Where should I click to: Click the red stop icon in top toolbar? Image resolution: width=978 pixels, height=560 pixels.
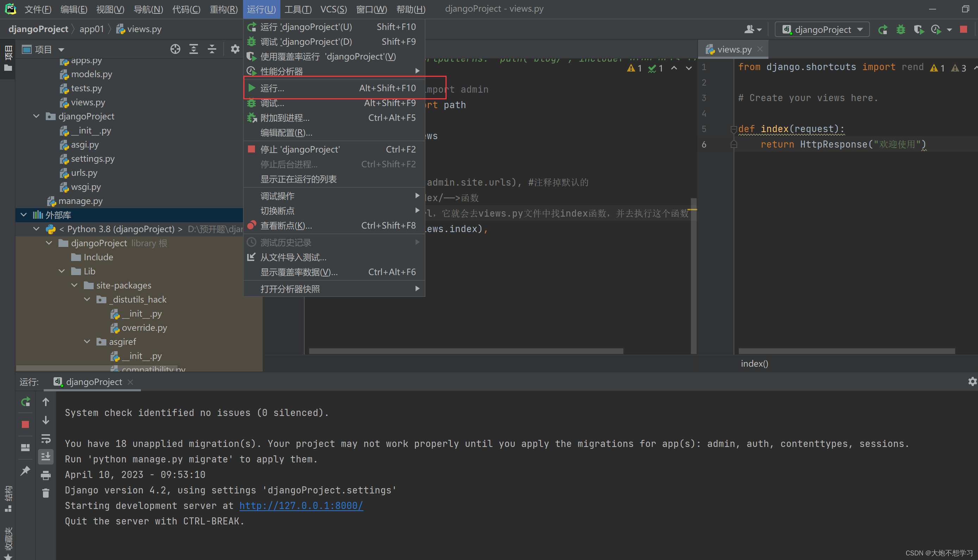click(x=964, y=30)
